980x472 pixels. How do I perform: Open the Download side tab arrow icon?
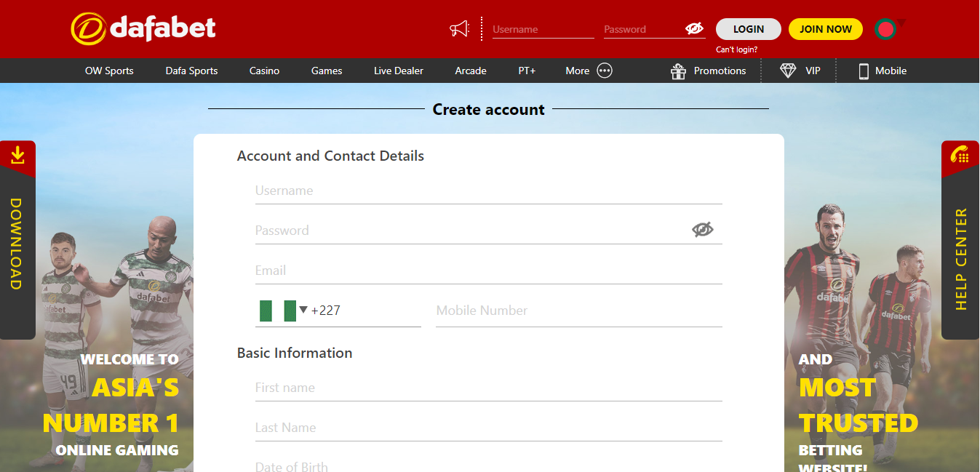coord(18,155)
